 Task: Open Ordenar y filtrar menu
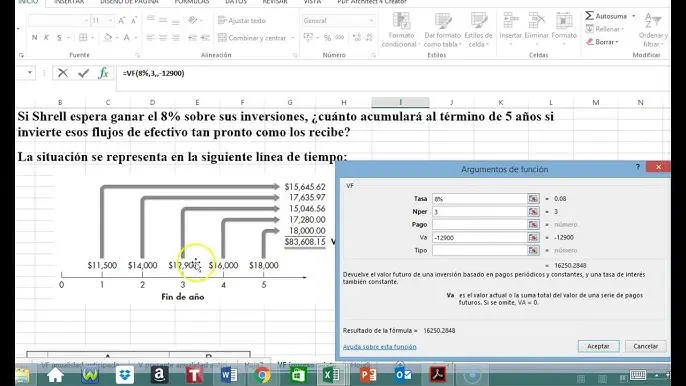(x=653, y=30)
